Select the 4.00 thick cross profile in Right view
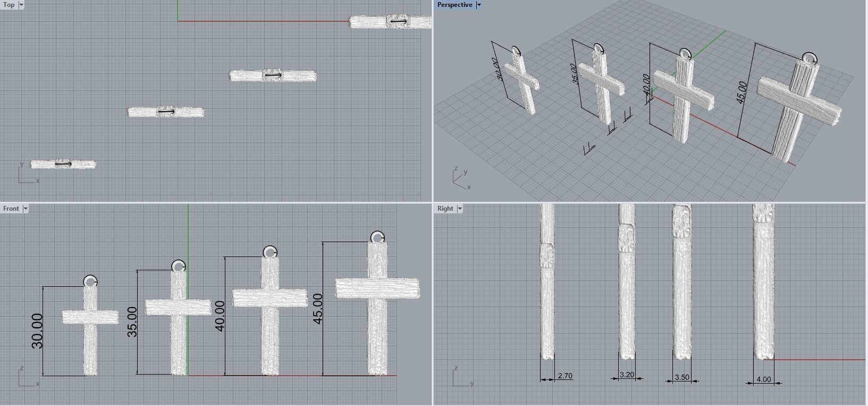Viewport: 868px width, 406px height. point(764,281)
